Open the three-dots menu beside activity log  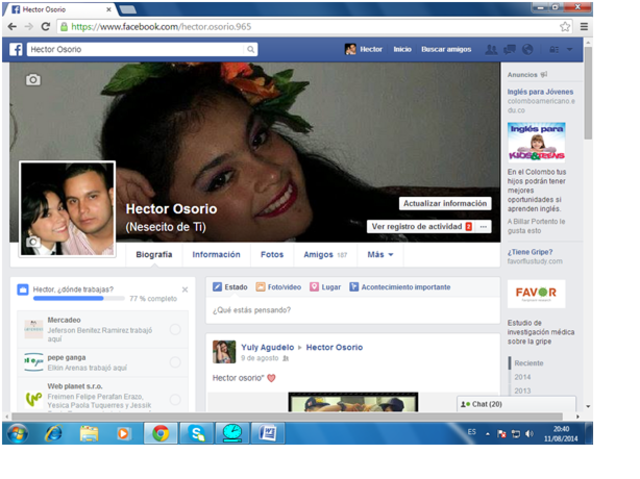click(483, 226)
